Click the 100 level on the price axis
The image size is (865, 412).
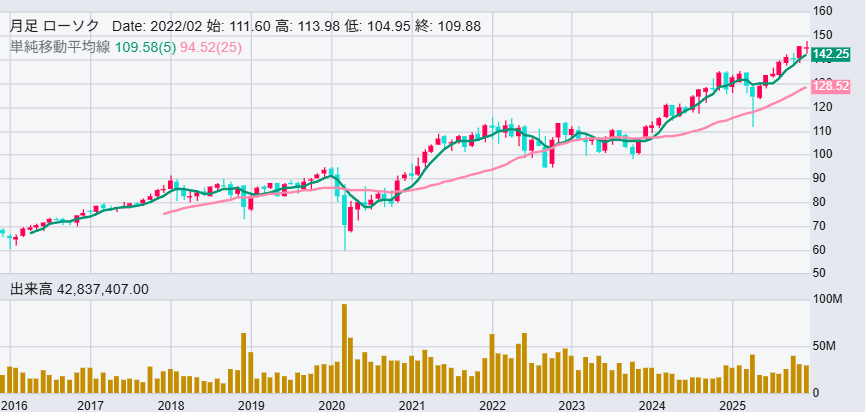(824, 154)
